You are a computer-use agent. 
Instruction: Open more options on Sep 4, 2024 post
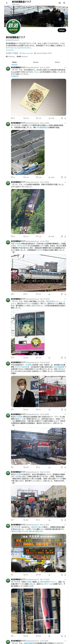tap(65, 123)
